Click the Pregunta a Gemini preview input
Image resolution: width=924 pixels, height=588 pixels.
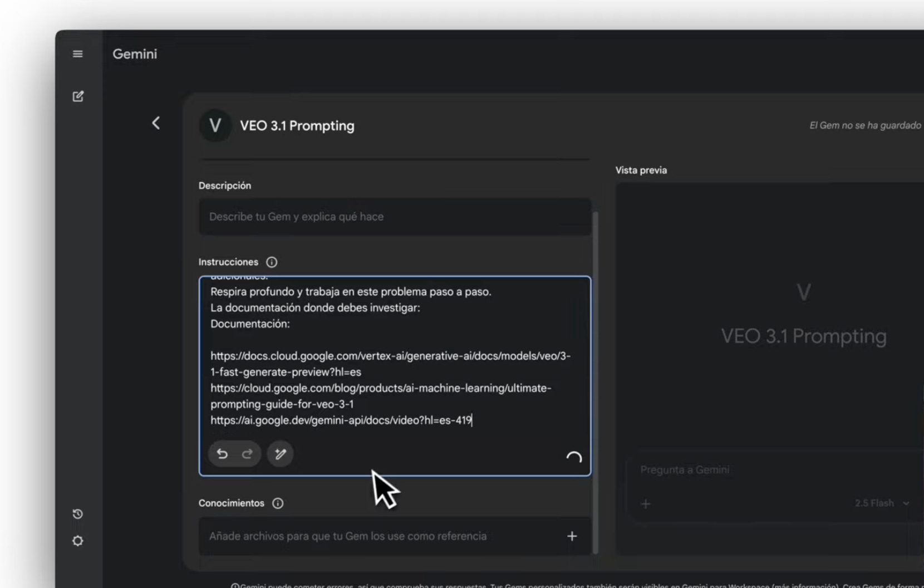point(685,470)
